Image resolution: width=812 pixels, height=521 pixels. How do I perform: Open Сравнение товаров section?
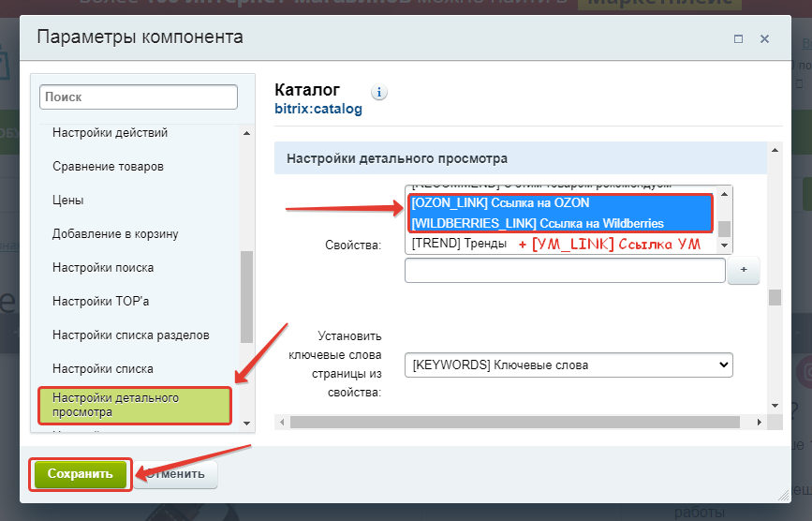pyautogui.click(x=108, y=166)
